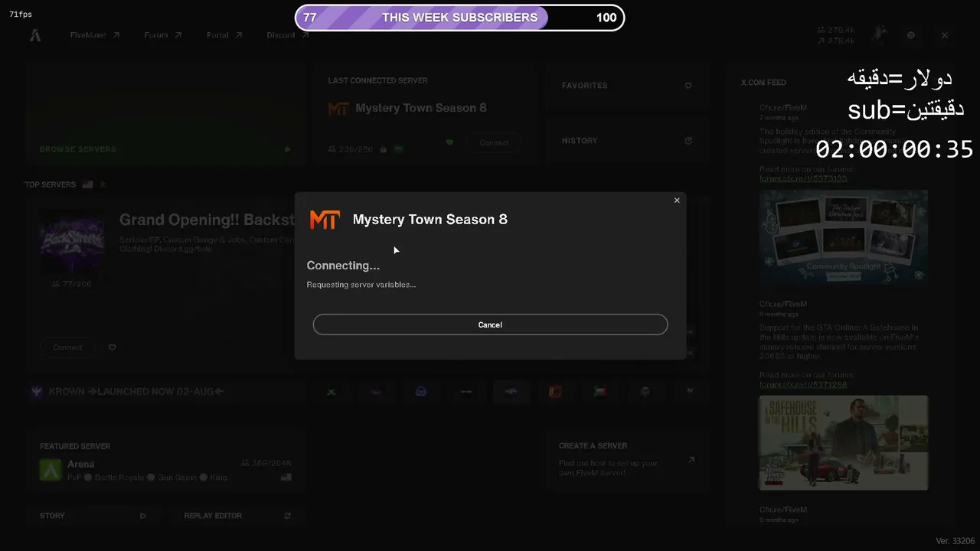Click the 77/200 player count on Backstreets
The width and height of the screenshot is (980, 551).
71,284
